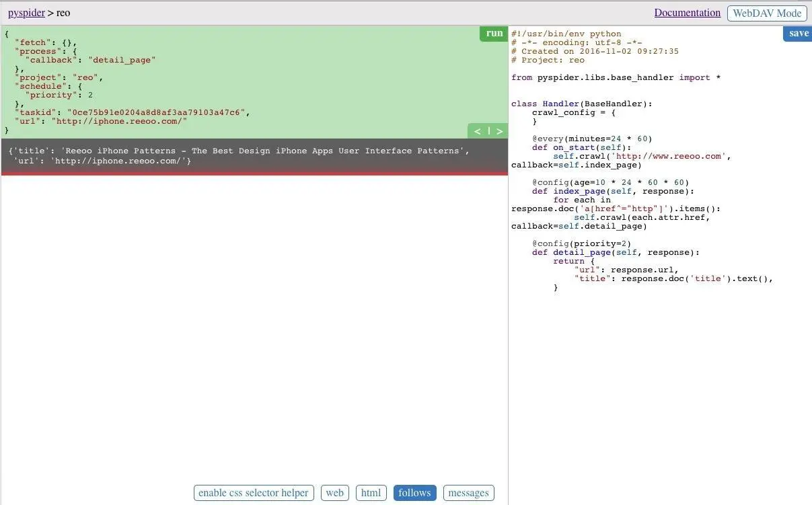Switch to WebDAV Mode

[x=766, y=13]
